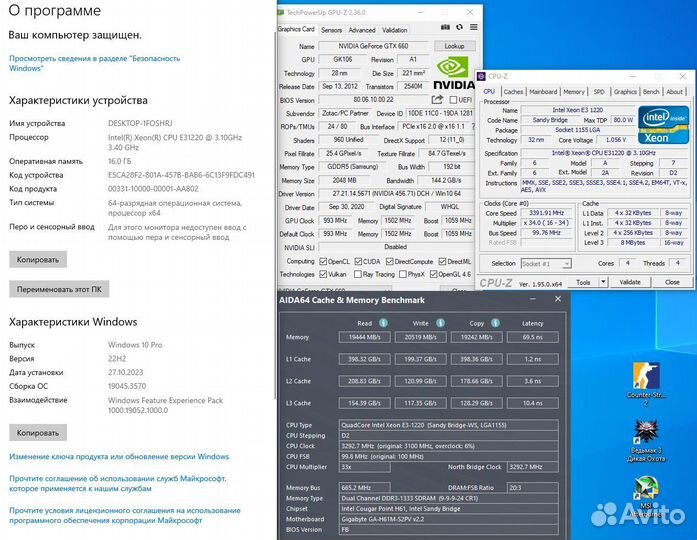Minimize the AIDA64 benchmark window
Image resolution: width=697 pixels, height=540 pixels.
533,300
